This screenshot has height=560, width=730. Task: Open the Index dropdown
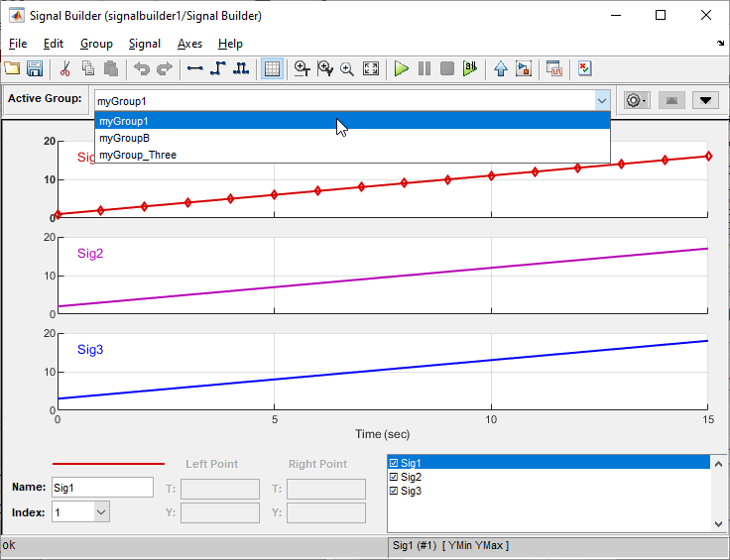click(x=101, y=512)
